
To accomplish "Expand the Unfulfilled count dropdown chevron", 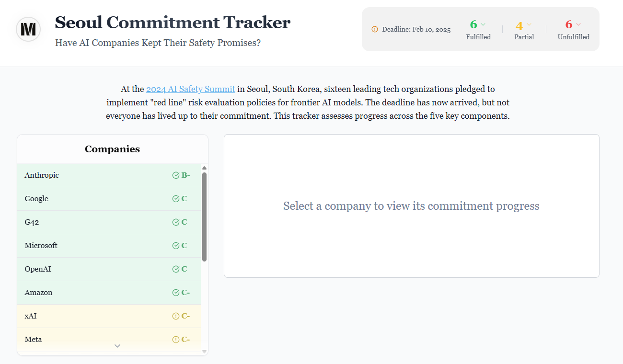I will tap(578, 24).
